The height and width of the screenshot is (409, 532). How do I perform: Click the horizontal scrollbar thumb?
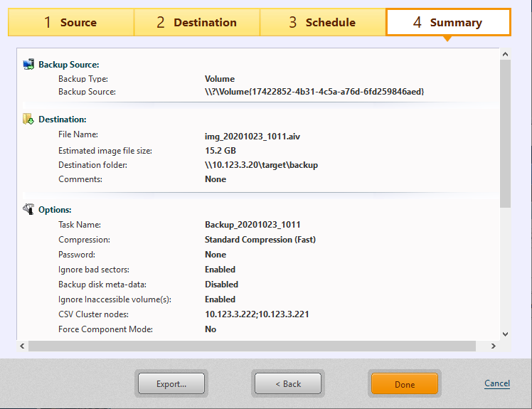point(242,346)
